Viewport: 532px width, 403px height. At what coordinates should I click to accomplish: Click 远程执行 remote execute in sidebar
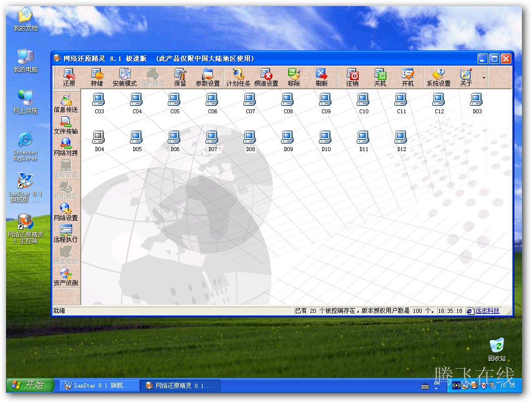[x=66, y=233]
